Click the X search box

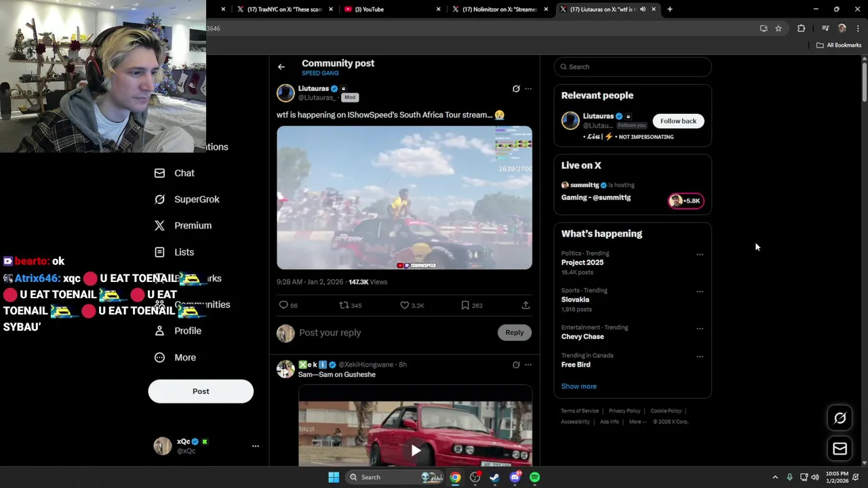tap(633, 66)
